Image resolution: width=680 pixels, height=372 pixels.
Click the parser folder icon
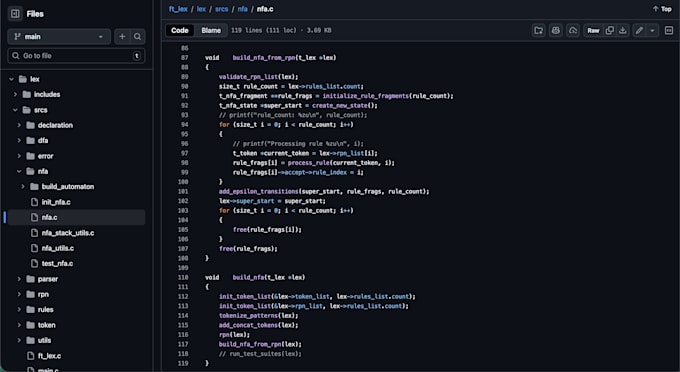(31, 279)
